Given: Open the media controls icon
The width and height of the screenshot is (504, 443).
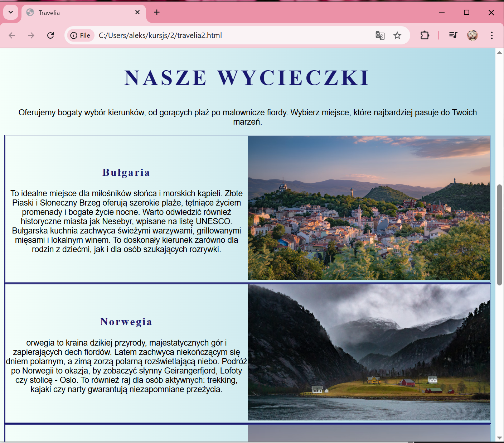Looking at the screenshot, I should [x=453, y=35].
